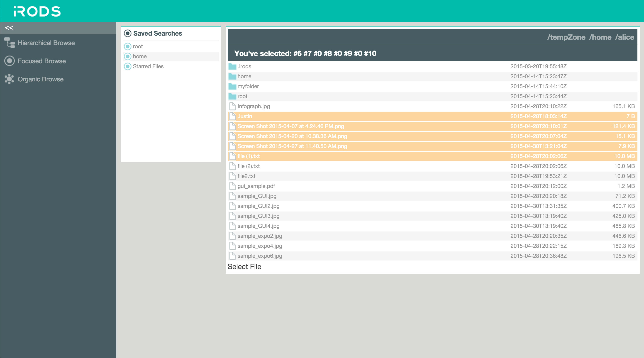Click the sample_GUI2.jpg file icon
The width and height of the screenshot is (644, 358).
[x=232, y=206]
